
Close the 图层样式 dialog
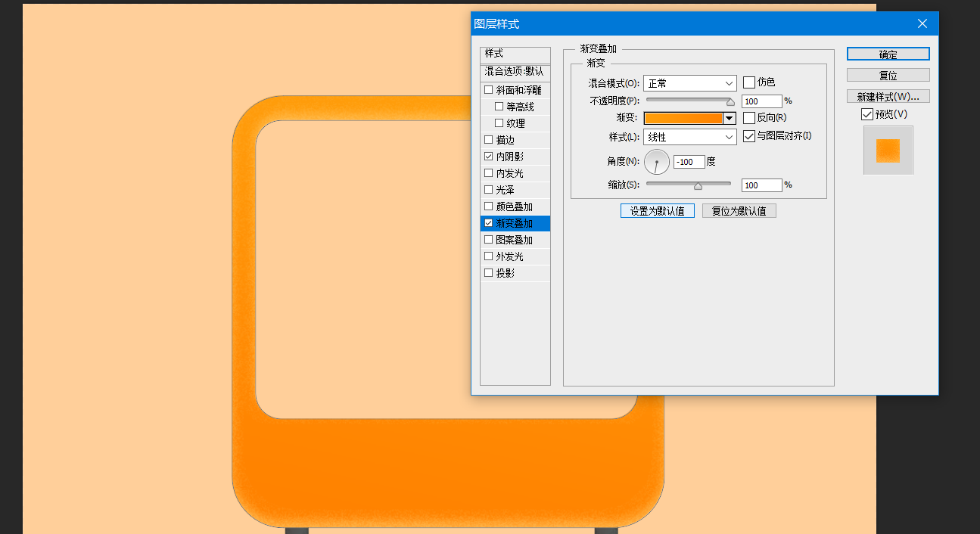point(922,23)
